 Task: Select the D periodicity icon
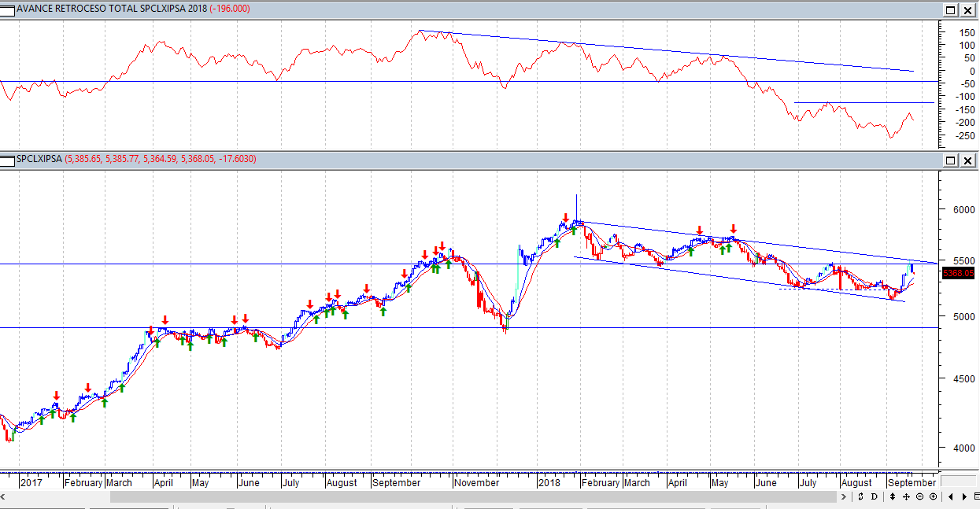click(874, 496)
